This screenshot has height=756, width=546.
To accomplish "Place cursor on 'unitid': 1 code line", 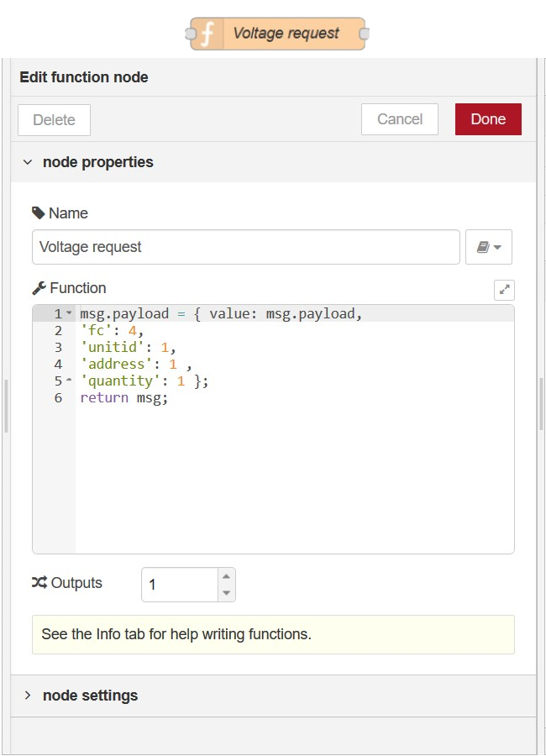I will (128, 348).
